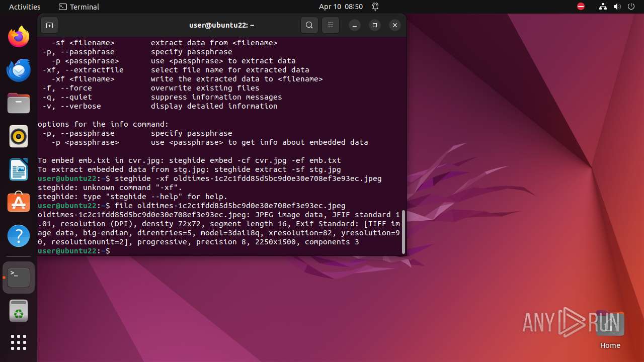The width and height of the screenshot is (644, 362).
Task: Close the terminal window
Action: [x=395, y=25]
